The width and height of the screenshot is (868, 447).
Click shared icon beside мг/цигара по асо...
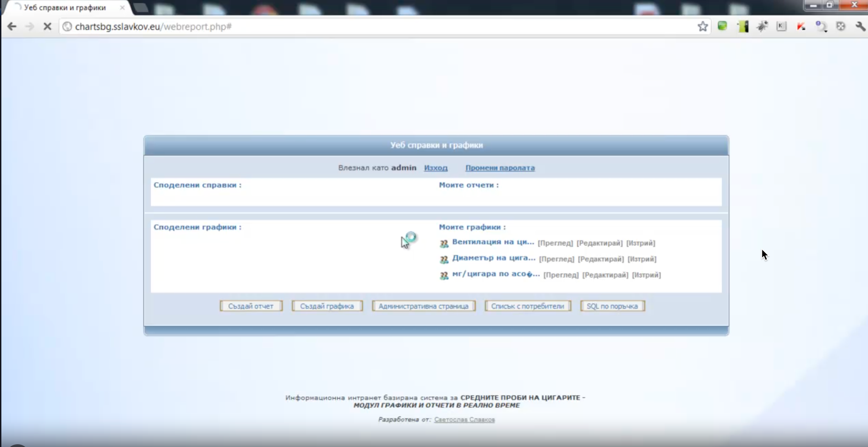(x=444, y=275)
